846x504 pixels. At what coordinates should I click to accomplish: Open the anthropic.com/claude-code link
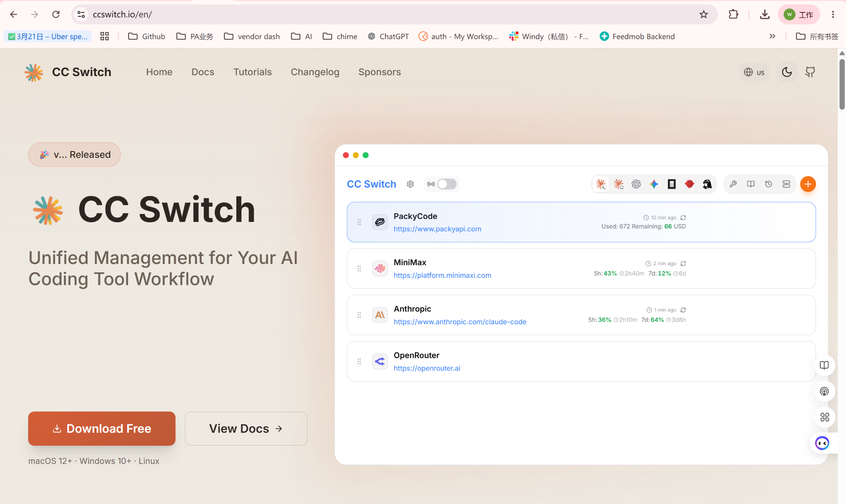pyautogui.click(x=460, y=322)
